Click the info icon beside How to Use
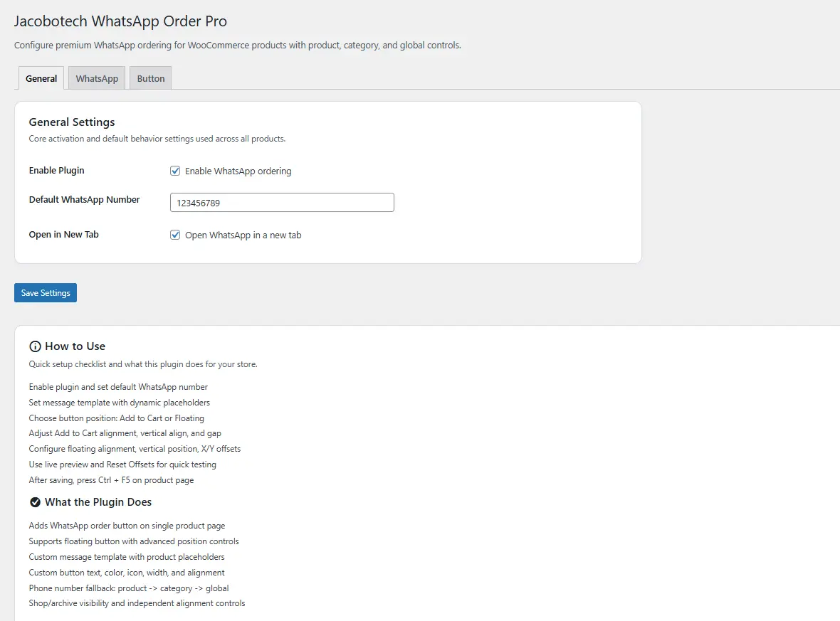 point(35,346)
